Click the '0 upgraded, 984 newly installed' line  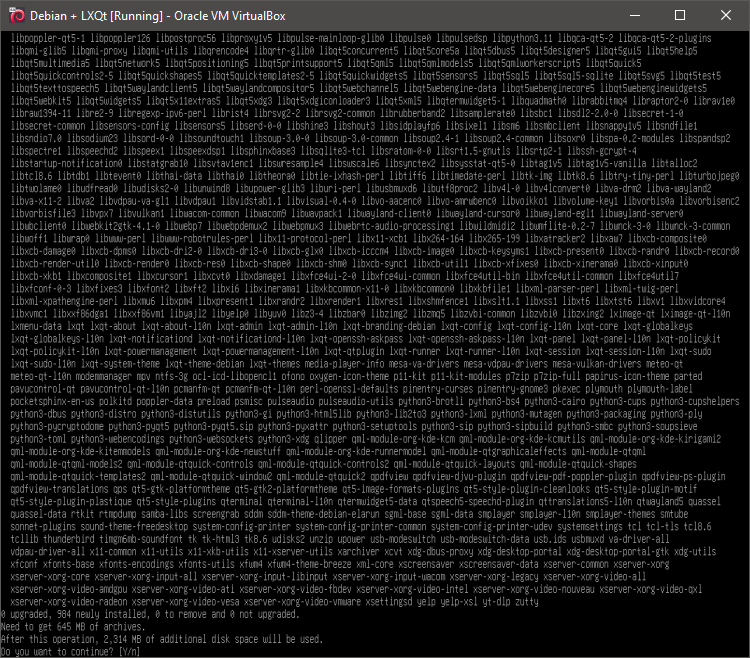click(150, 614)
